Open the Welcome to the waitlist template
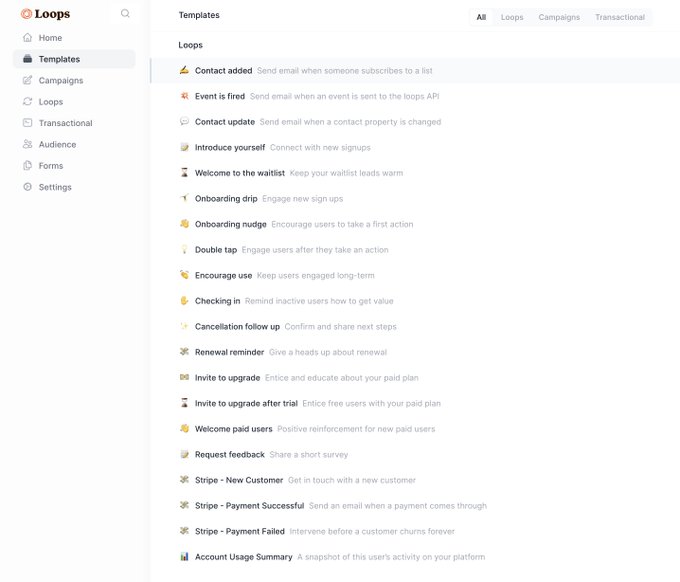The height and width of the screenshot is (582, 680). pos(415,173)
